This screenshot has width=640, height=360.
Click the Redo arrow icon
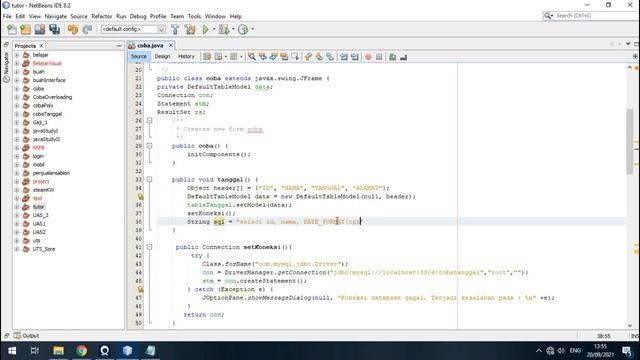87,29
